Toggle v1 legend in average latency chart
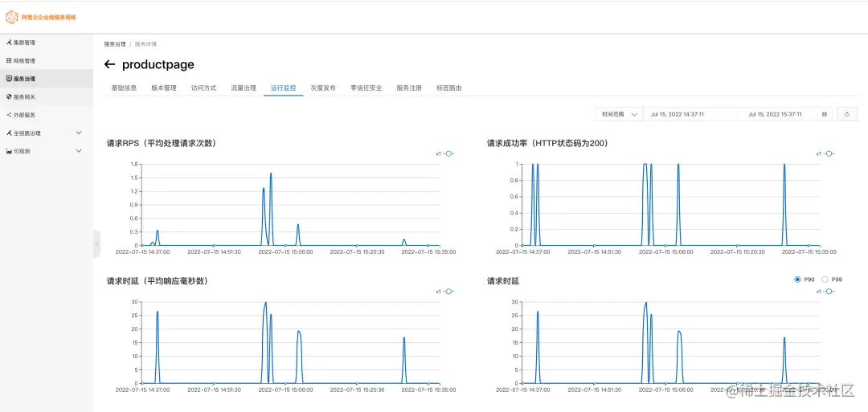 444,292
